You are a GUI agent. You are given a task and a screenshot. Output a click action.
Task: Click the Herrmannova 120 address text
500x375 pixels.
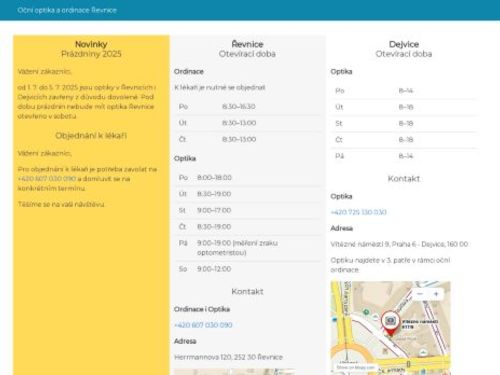[228, 357]
